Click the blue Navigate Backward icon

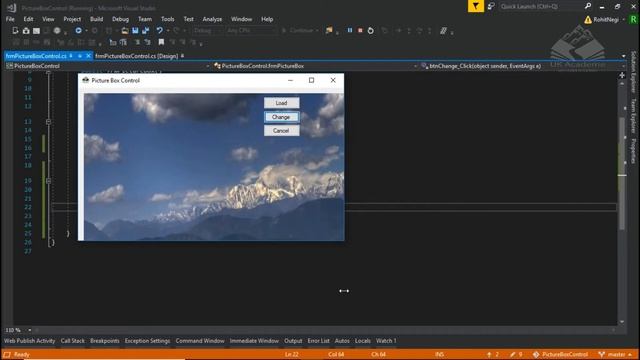click(x=78, y=31)
